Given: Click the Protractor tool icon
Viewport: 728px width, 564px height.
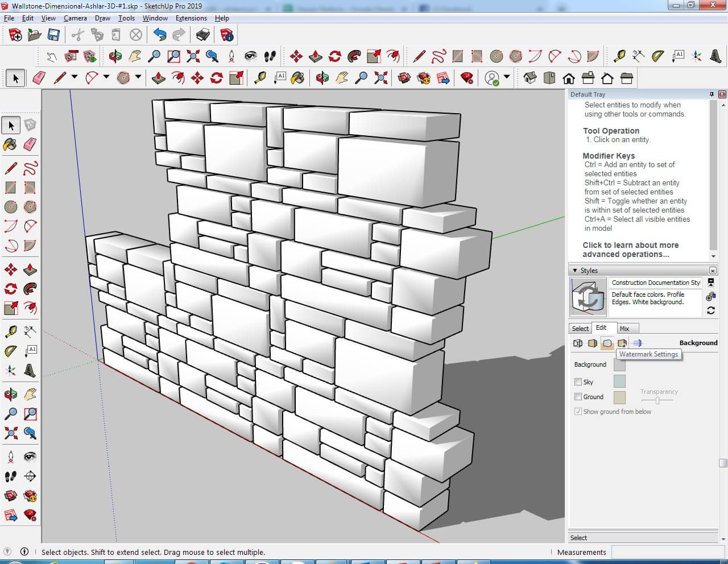Looking at the screenshot, I should click(x=658, y=56).
